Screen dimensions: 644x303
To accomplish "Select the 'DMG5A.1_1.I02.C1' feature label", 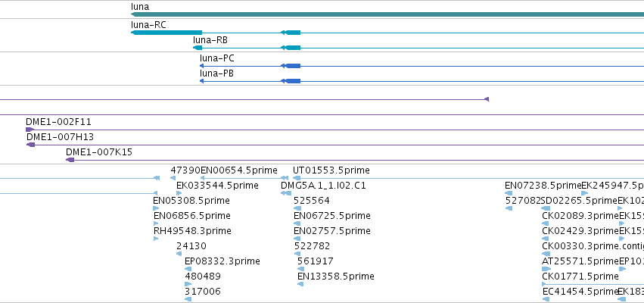I will click(x=323, y=186).
